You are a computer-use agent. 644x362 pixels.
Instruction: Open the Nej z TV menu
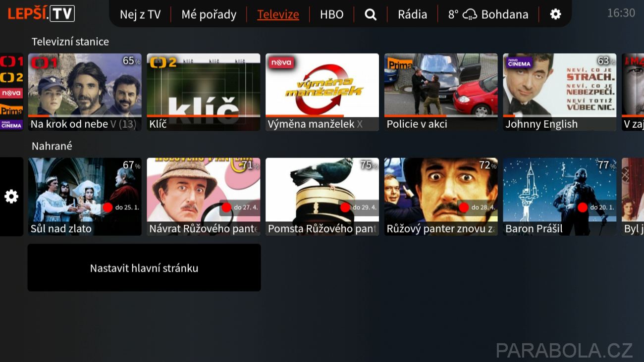(140, 14)
